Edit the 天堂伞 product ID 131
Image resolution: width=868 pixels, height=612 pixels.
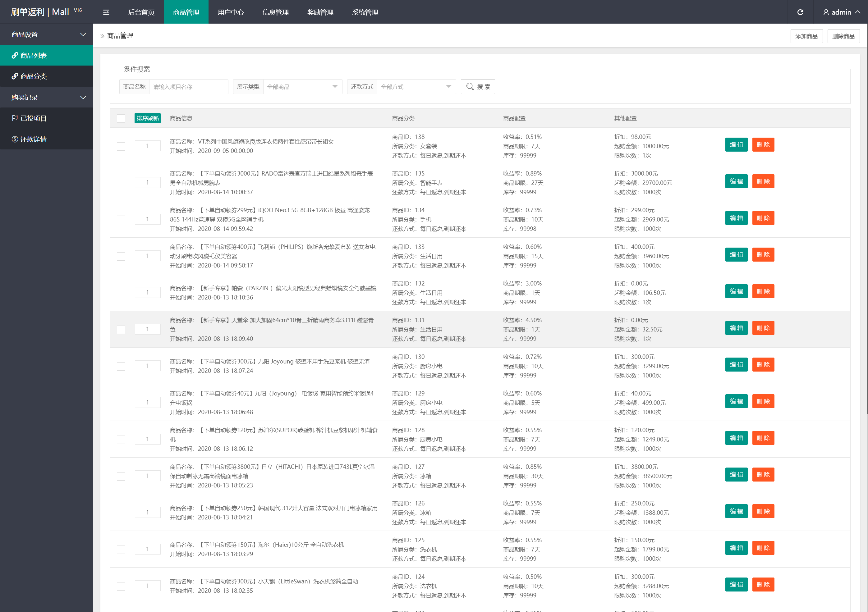[736, 328]
